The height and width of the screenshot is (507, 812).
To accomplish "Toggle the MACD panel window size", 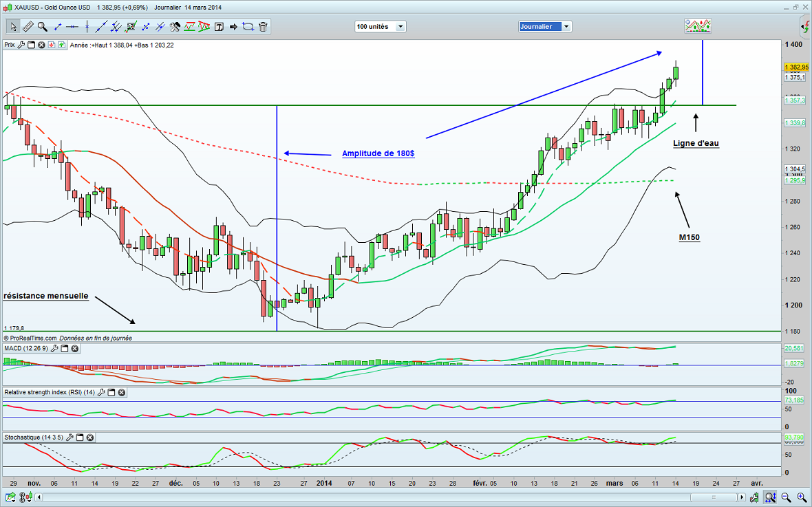I will [63, 349].
